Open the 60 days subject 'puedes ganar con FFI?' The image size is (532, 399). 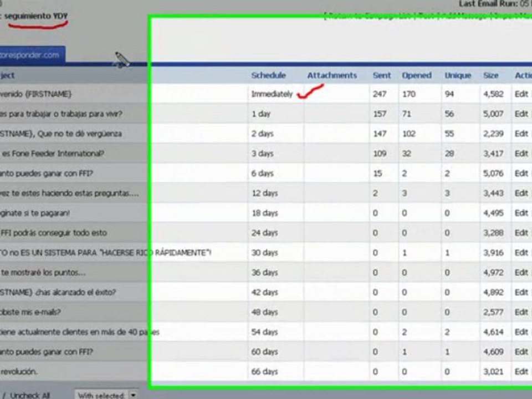47,352
